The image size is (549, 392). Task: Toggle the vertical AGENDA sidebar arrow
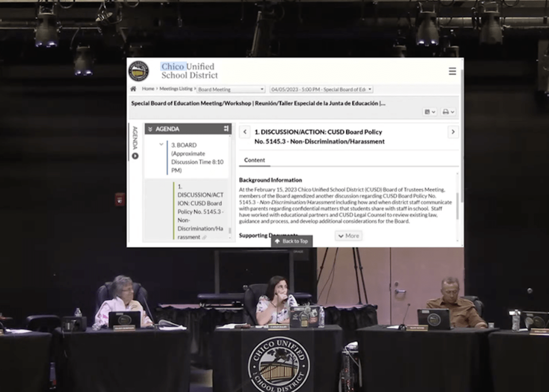coord(135,156)
